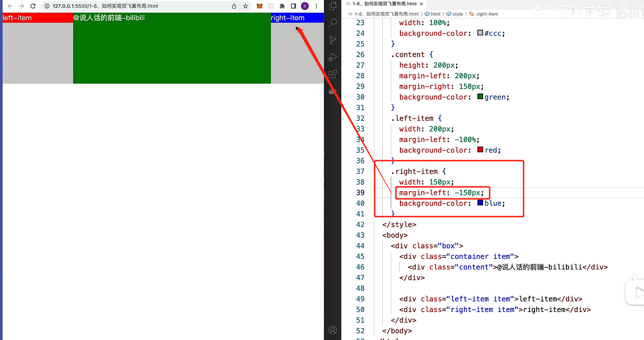Open the Extensions puzzle menu
Viewport: 644px width, 340px height.
pyautogui.click(x=282, y=6)
